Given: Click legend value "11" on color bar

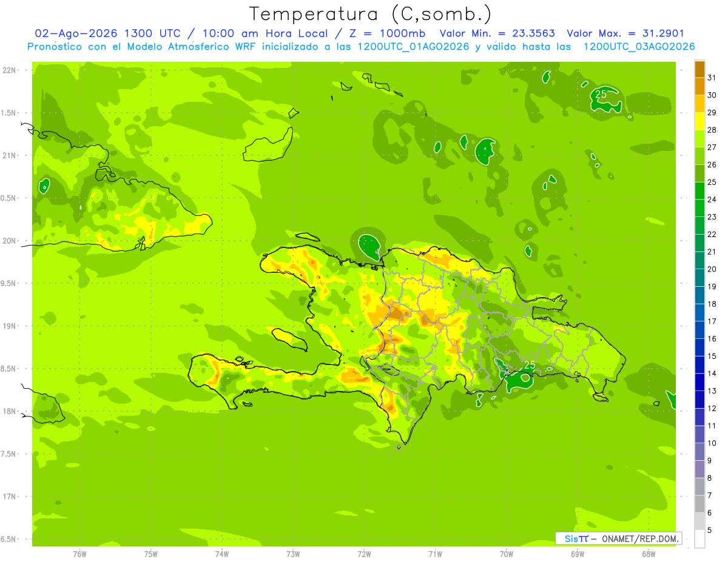Looking at the screenshot, I should 712,426.
